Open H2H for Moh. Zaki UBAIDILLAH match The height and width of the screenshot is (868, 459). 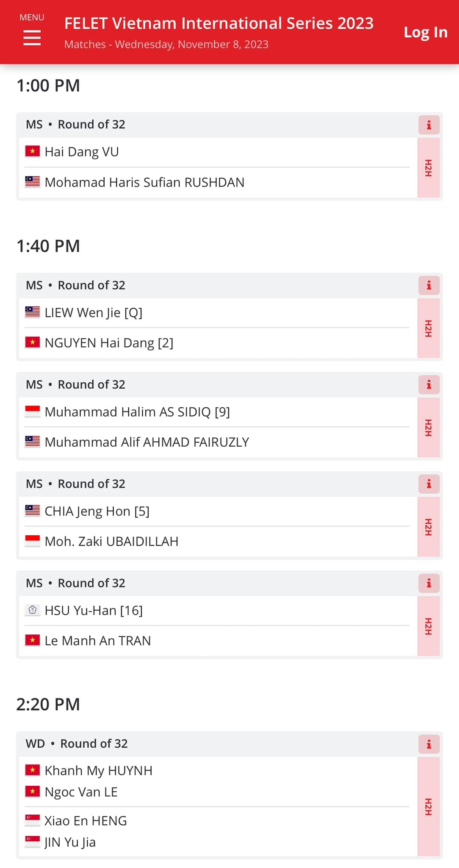[x=429, y=527]
